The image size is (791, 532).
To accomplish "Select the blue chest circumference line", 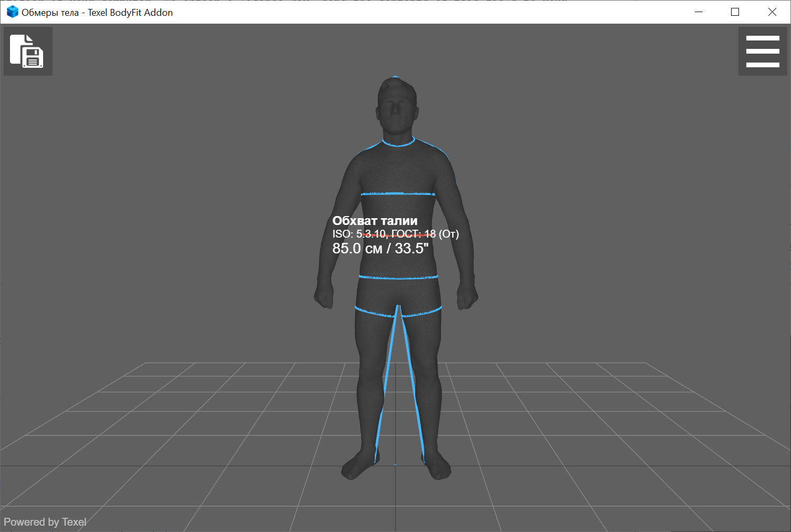I will 398,194.
